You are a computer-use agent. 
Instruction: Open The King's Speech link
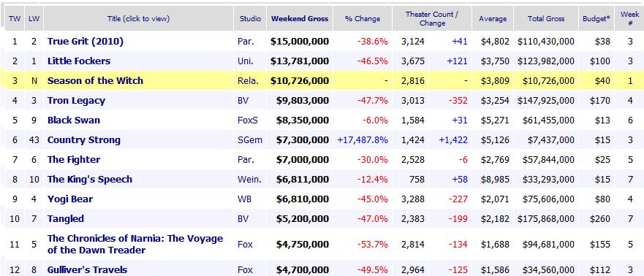tap(89, 179)
